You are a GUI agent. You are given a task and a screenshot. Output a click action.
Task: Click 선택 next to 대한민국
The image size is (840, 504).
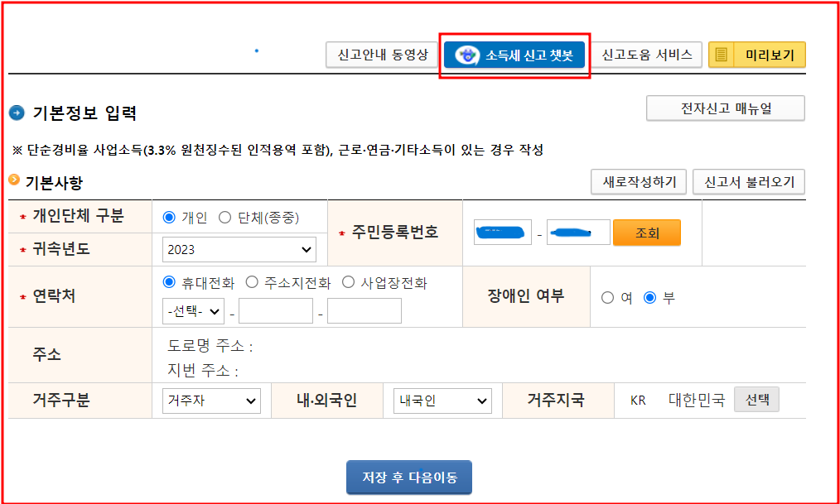click(755, 397)
